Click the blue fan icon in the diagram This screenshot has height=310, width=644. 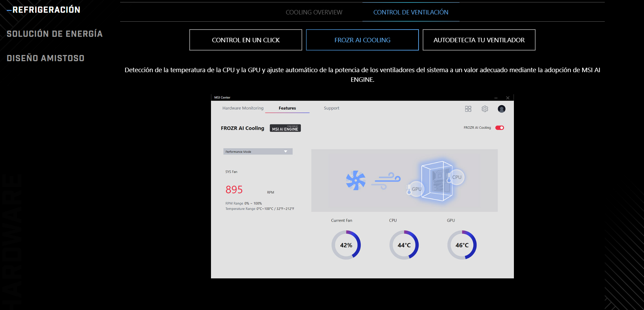(356, 180)
